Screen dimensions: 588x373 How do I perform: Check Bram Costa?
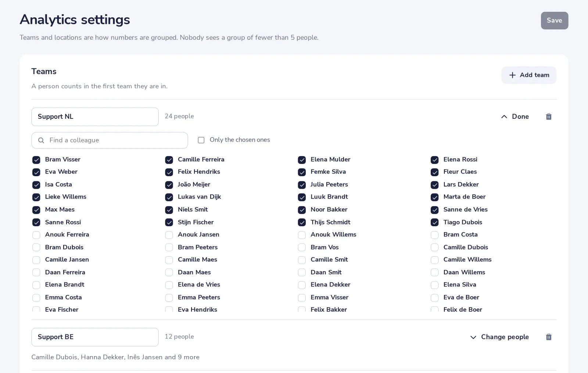coord(434,235)
